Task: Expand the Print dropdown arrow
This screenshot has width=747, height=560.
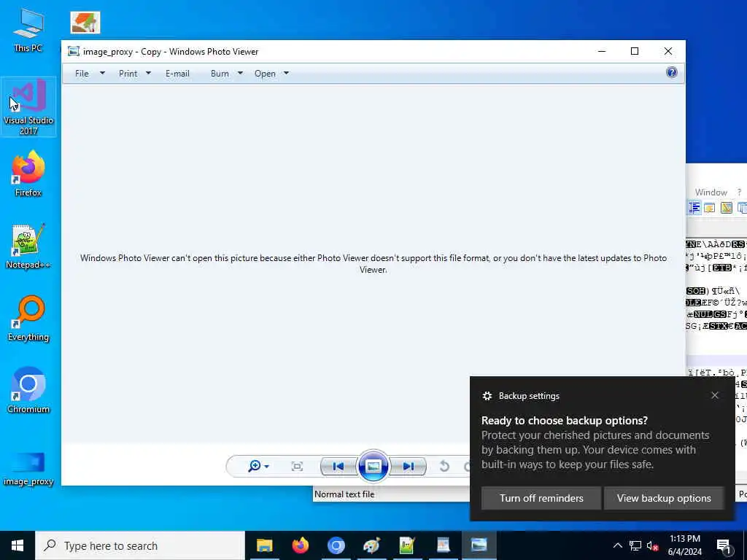Action: coord(148,74)
